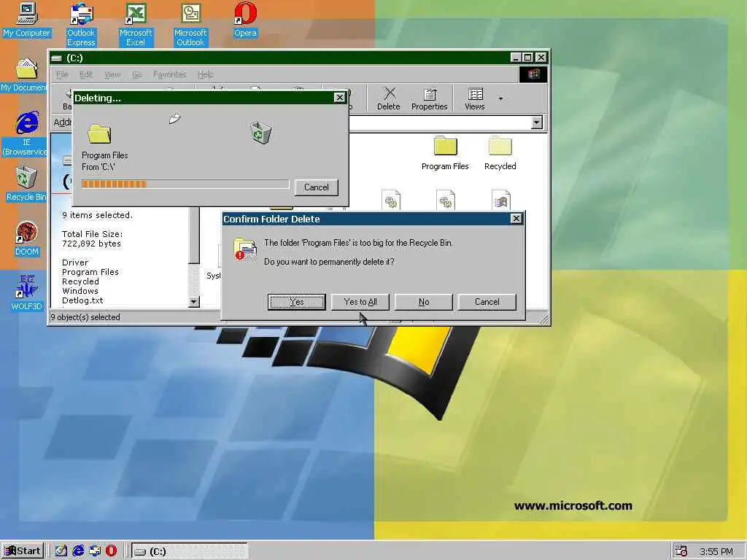This screenshot has height=560, width=747.
Task: Expand the Address bar dropdown
Action: click(536, 122)
